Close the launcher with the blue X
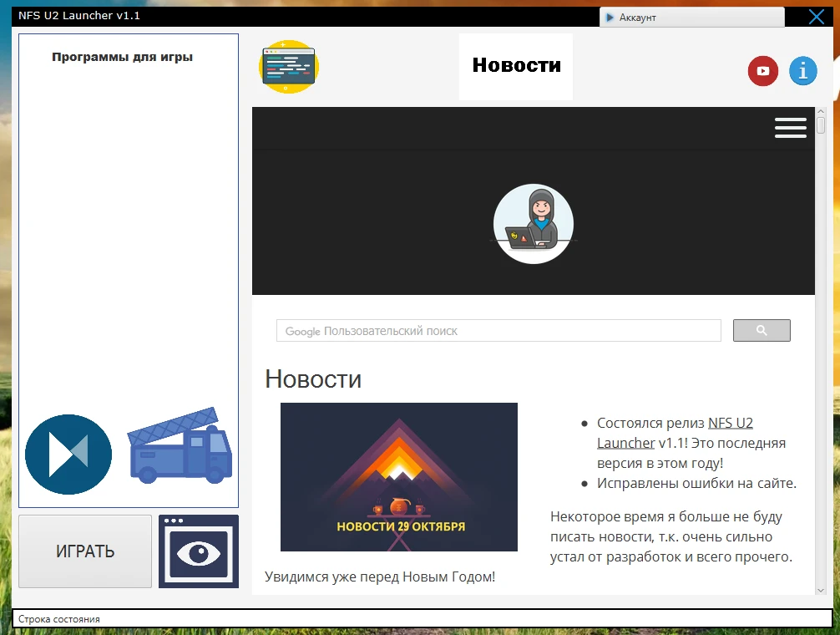The image size is (840, 635). [x=816, y=17]
